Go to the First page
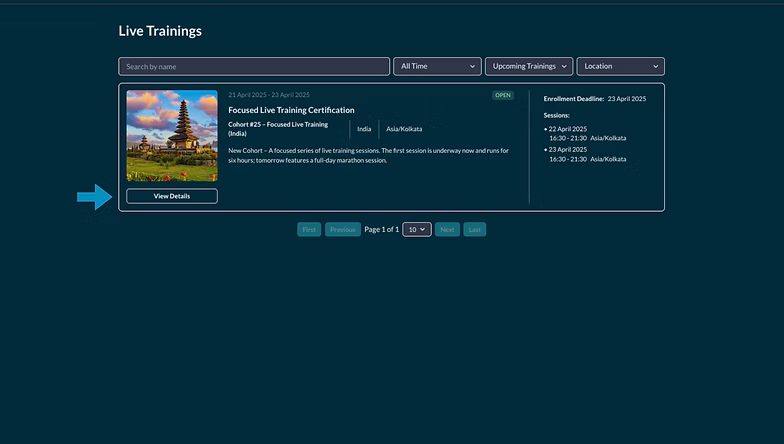Image resolution: width=784 pixels, height=444 pixels. tap(309, 230)
